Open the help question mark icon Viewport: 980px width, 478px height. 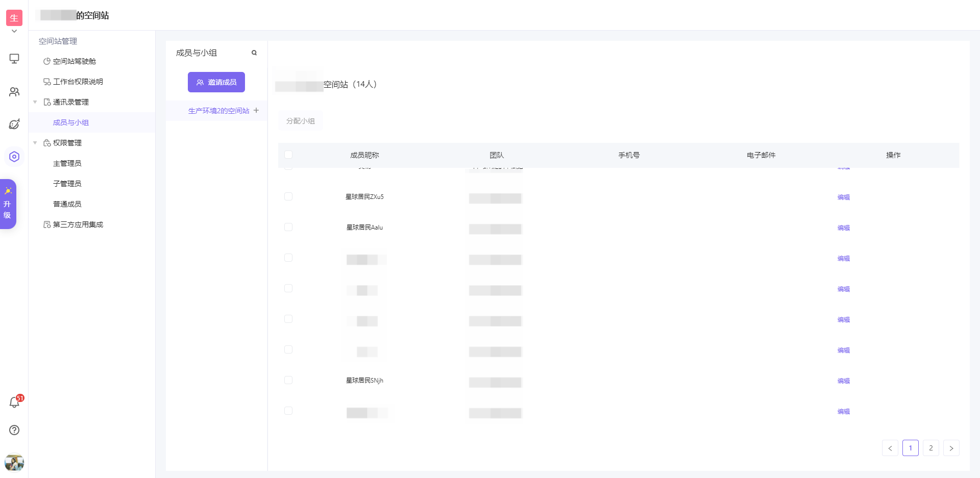pos(14,430)
